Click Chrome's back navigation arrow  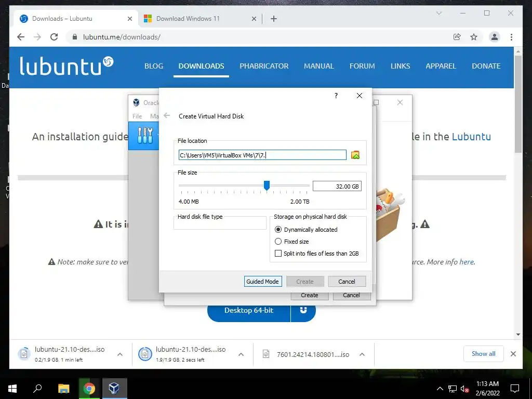[21, 37]
